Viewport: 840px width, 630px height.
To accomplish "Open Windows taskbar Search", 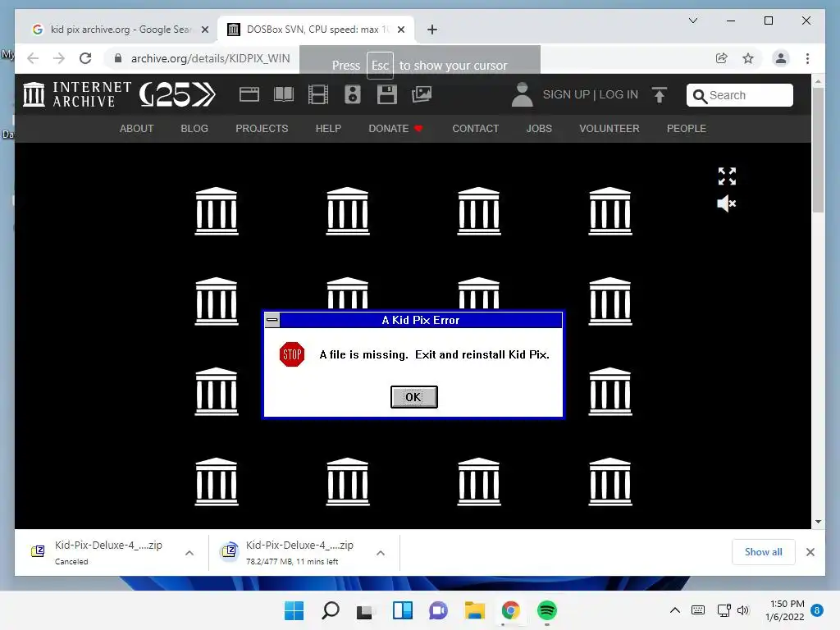I will pos(330,610).
